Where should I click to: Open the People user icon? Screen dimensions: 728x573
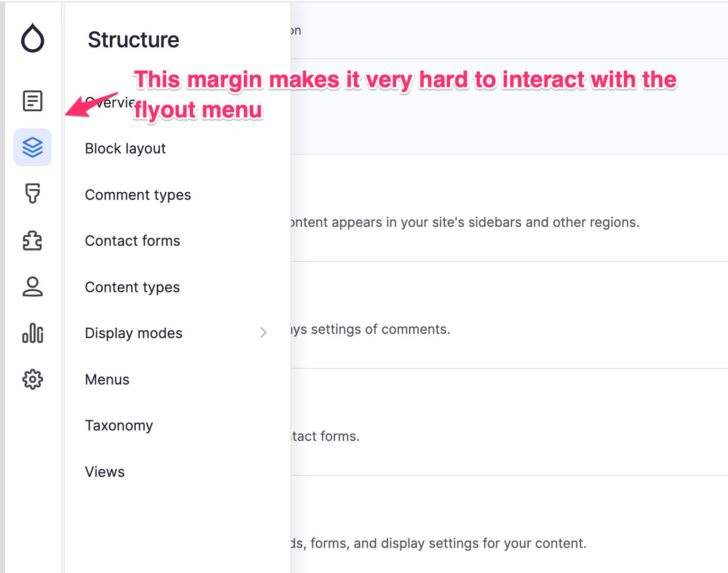click(33, 286)
